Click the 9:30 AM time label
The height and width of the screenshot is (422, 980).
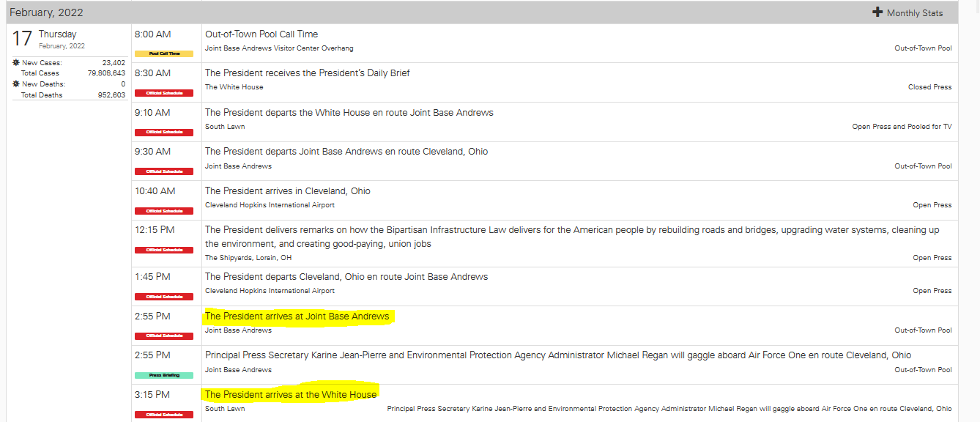click(152, 152)
